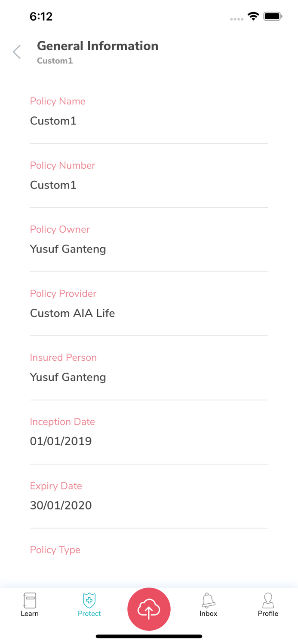This screenshot has width=298, height=644.
Task: Tap the Wi-Fi status icon
Action: (253, 17)
